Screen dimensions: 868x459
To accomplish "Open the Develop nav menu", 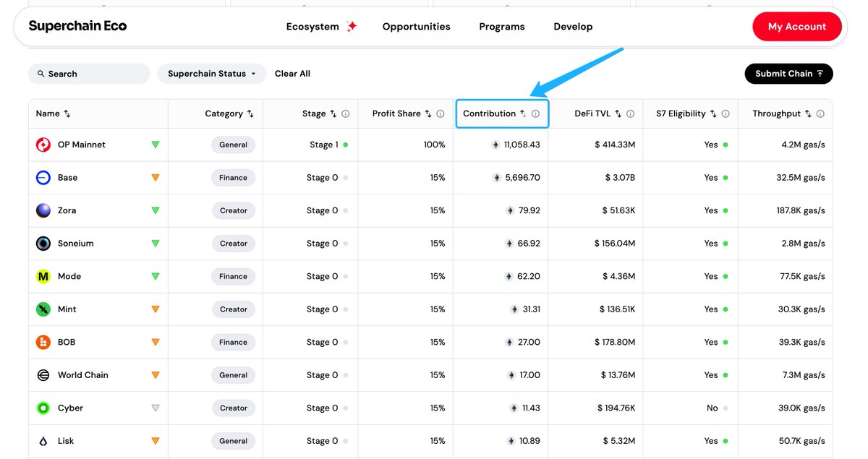I will coord(573,26).
